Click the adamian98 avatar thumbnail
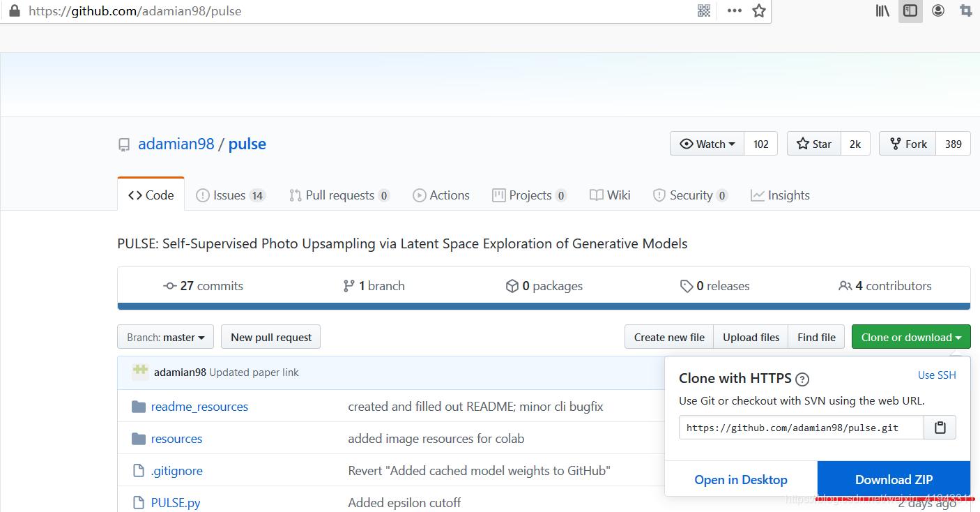Screen dimensions: 980x512 click(140, 372)
